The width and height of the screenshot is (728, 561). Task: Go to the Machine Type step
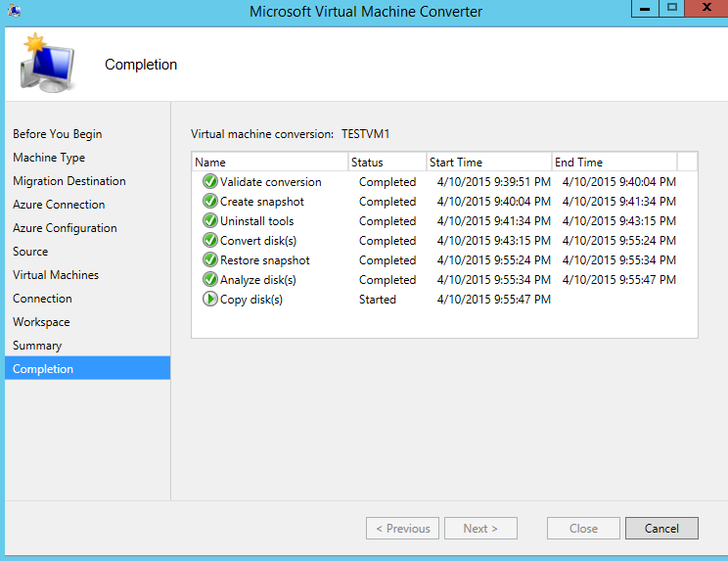(49, 158)
